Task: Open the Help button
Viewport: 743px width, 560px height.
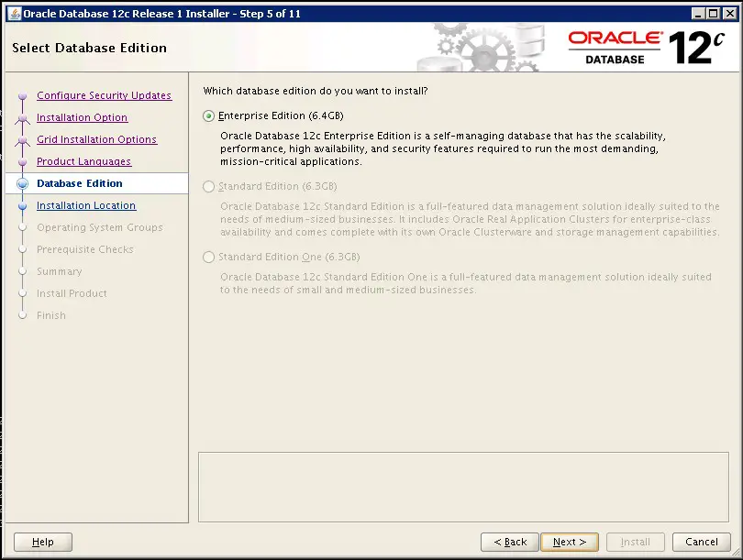Action: pyautogui.click(x=43, y=542)
